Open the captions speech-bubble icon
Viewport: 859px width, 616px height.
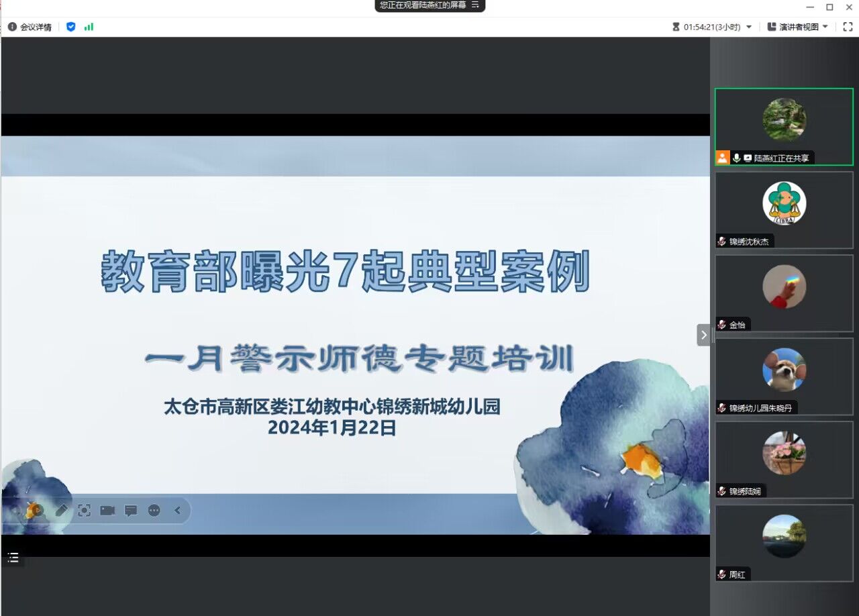131,511
